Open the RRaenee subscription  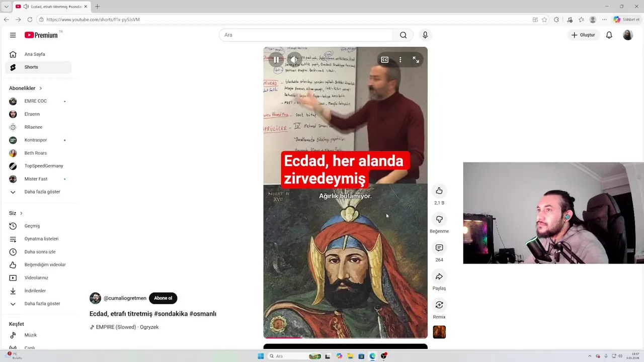[x=38, y=127]
